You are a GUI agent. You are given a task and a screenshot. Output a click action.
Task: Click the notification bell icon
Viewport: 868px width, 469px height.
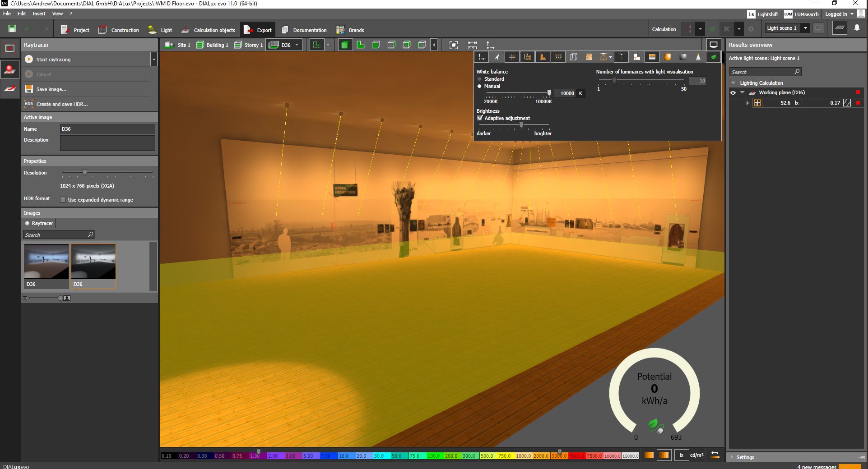pyautogui.click(x=857, y=28)
